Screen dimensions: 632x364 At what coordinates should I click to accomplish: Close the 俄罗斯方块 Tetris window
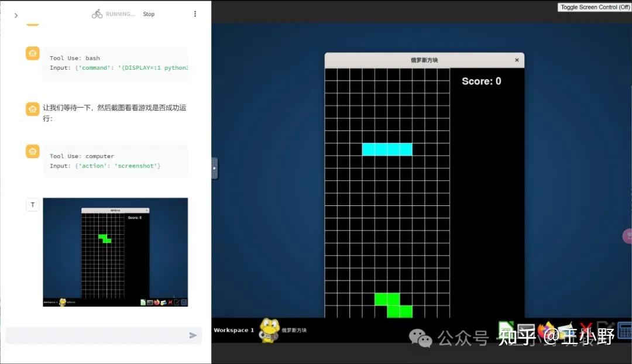(x=517, y=60)
